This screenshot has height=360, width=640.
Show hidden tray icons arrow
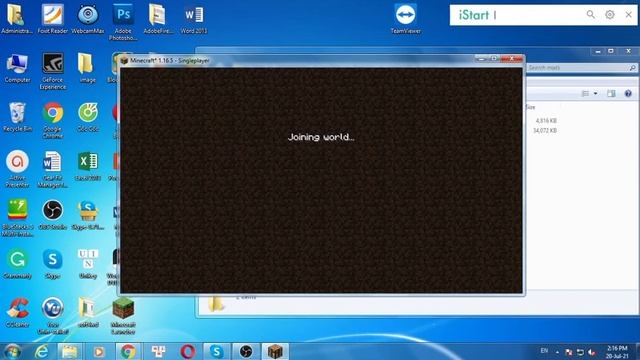pos(557,352)
